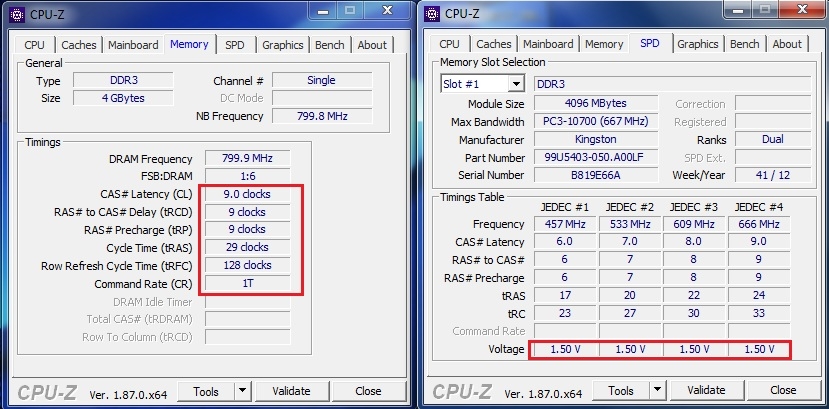Click JEDEC #3 frequency 609 MHz
The width and height of the screenshot is (829, 409).
coord(694,224)
